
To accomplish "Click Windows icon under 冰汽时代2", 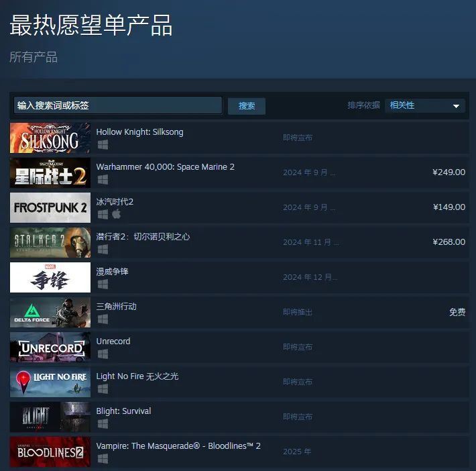I will 103,215.
